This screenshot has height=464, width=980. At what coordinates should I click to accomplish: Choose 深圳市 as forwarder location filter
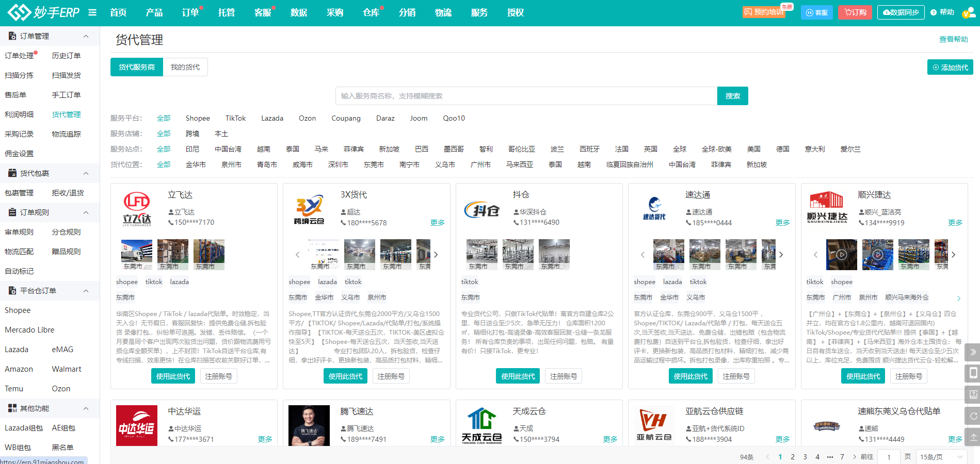[x=338, y=164]
